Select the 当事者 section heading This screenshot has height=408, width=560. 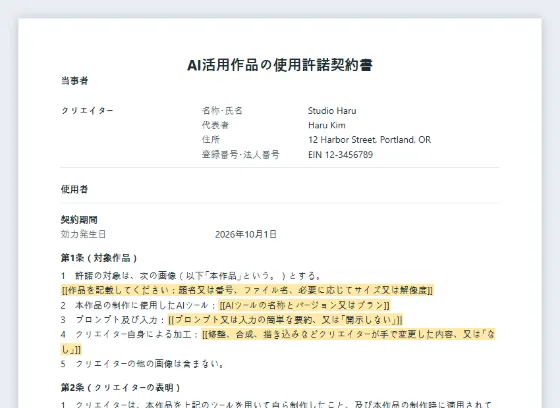(74, 81)
